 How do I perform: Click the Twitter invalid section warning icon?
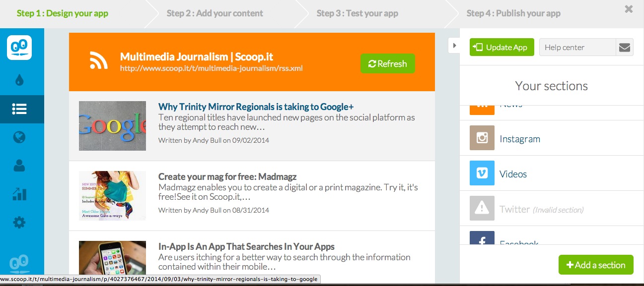pos(482,208)
